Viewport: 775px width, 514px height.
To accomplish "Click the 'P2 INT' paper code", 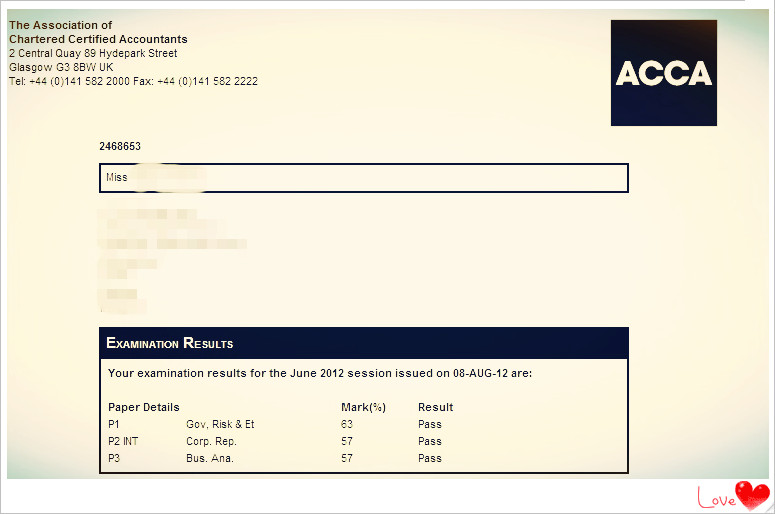I will click(123, 441).
